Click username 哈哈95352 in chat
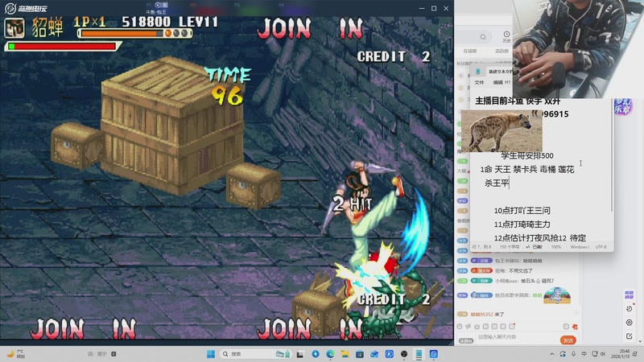The height and width of the screenshot is (362, 644). click(x=481, y=315)
